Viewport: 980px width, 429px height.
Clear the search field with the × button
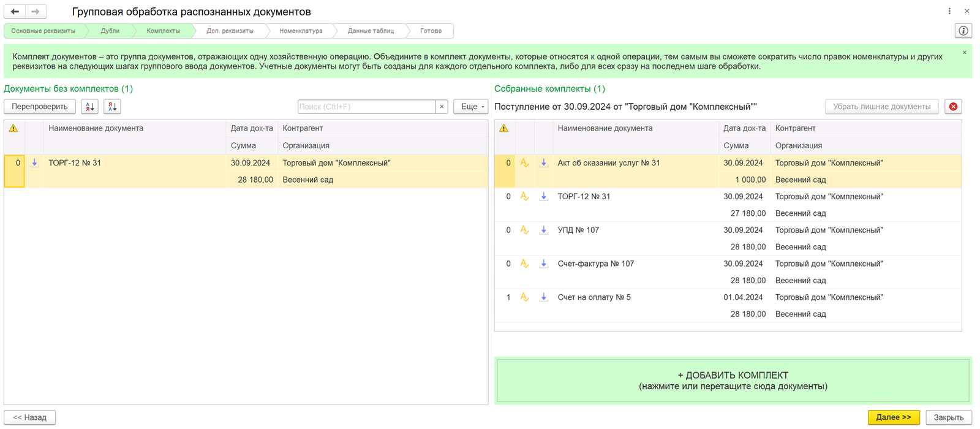coord(442,107)
